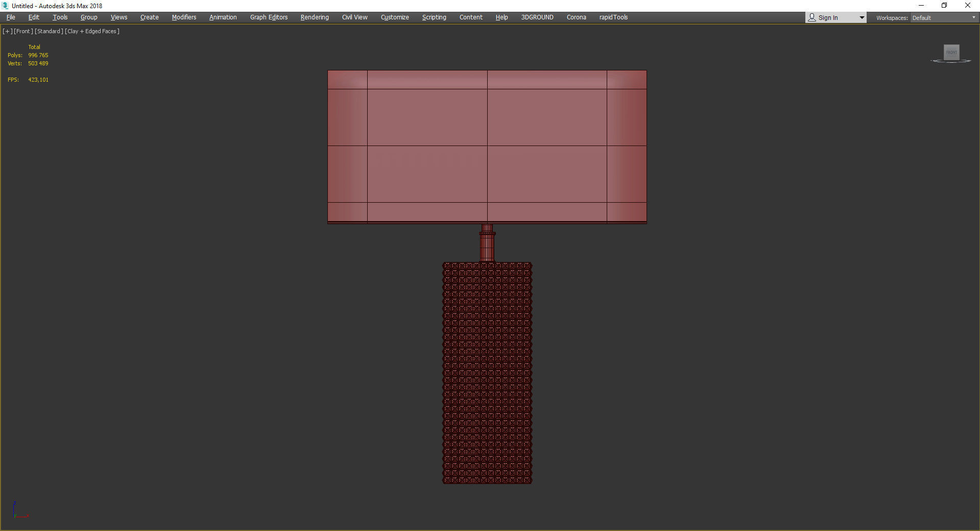Viewport: 980px width, 531px height.
Task: Open the Workspaces Default dropdown
Action: pyautogui.click(x=944, y=18)
